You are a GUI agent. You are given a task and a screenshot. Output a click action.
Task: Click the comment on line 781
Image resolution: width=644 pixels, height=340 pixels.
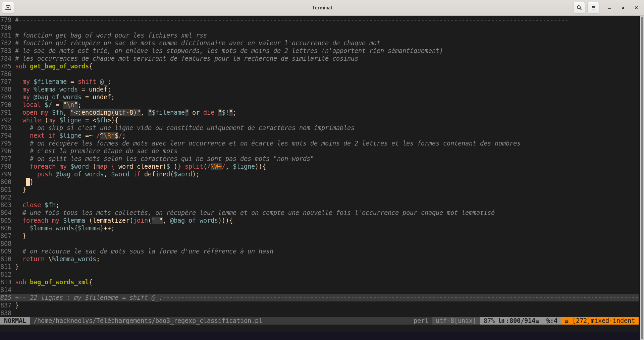coord(111,35)
